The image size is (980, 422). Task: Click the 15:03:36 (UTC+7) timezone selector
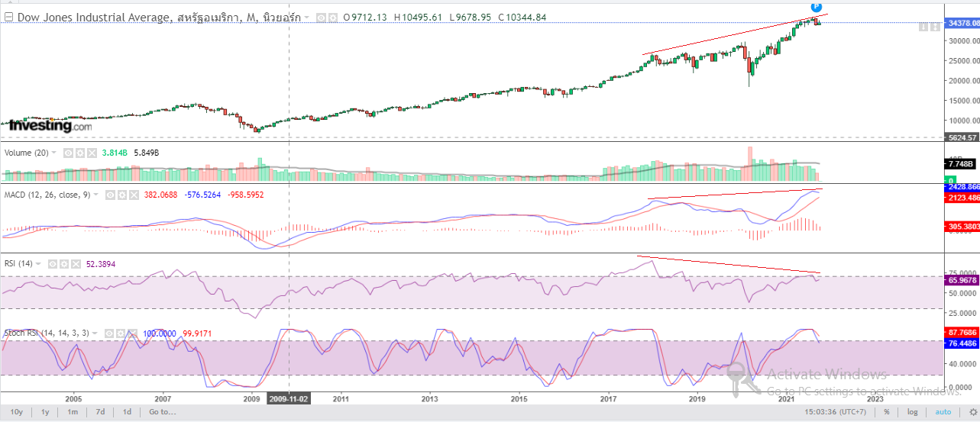pos(834,412)
